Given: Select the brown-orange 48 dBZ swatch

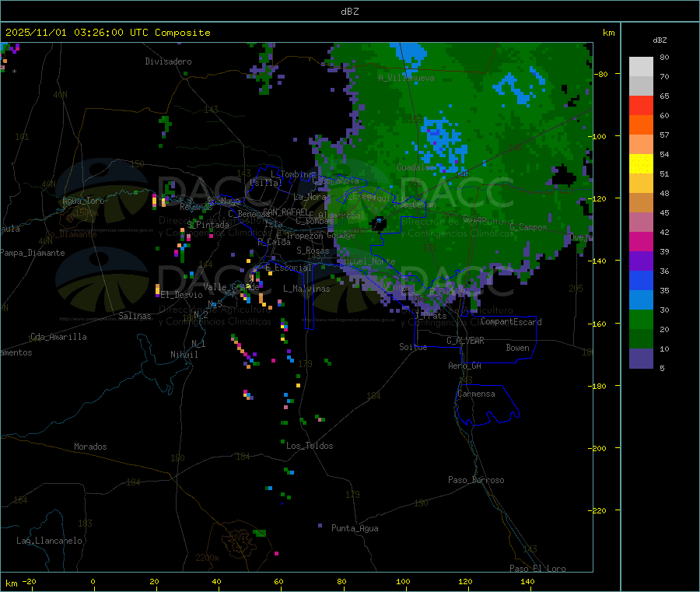Looking at the screenshot, I should pyautogui.click(x=641, y=202).
